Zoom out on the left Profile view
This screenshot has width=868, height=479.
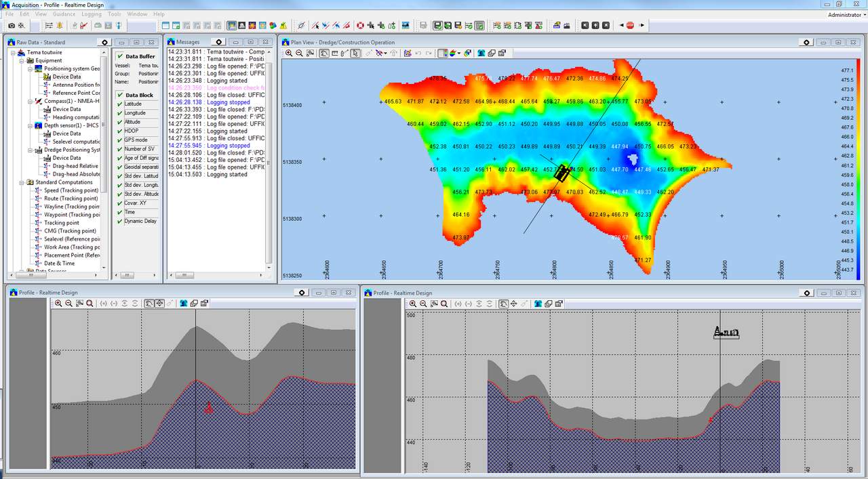point(68,304)
